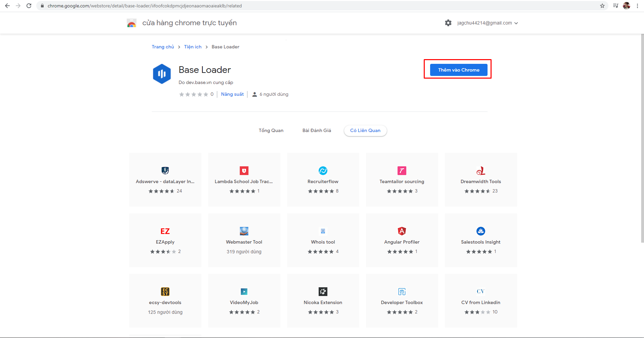Open the EZApply card title
The width and height of the screenshot is (644, 338).
(165, 242)
